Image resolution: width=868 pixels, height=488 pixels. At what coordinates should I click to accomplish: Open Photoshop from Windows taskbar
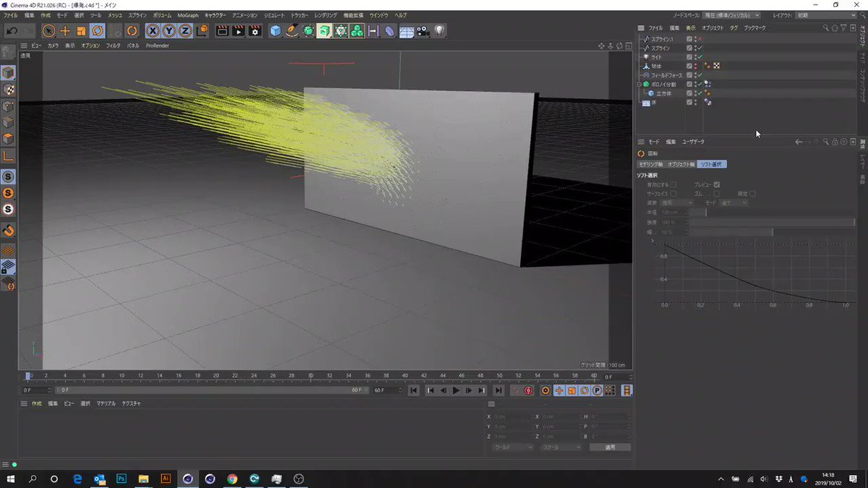tap(122, 479)
